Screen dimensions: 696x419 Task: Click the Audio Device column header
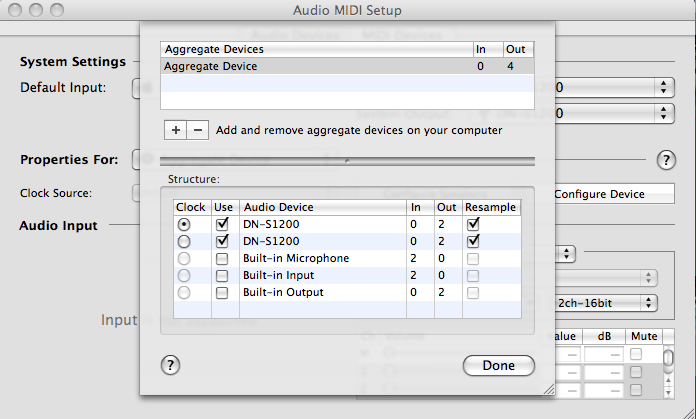click(x=323, y=207)
